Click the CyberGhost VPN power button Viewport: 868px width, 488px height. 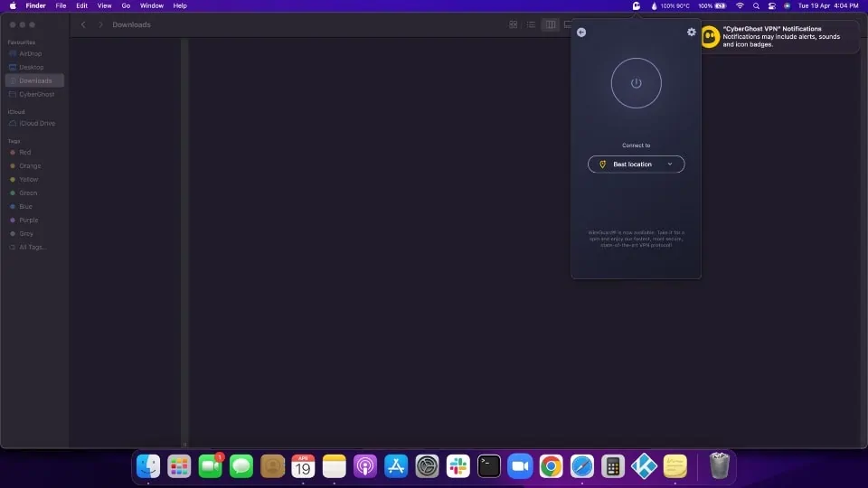coord(636,83)
